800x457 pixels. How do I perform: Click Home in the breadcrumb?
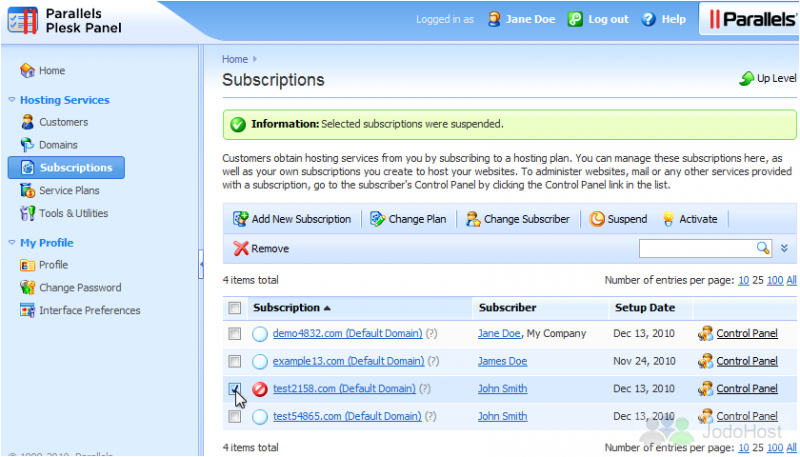tap(235, 59)
